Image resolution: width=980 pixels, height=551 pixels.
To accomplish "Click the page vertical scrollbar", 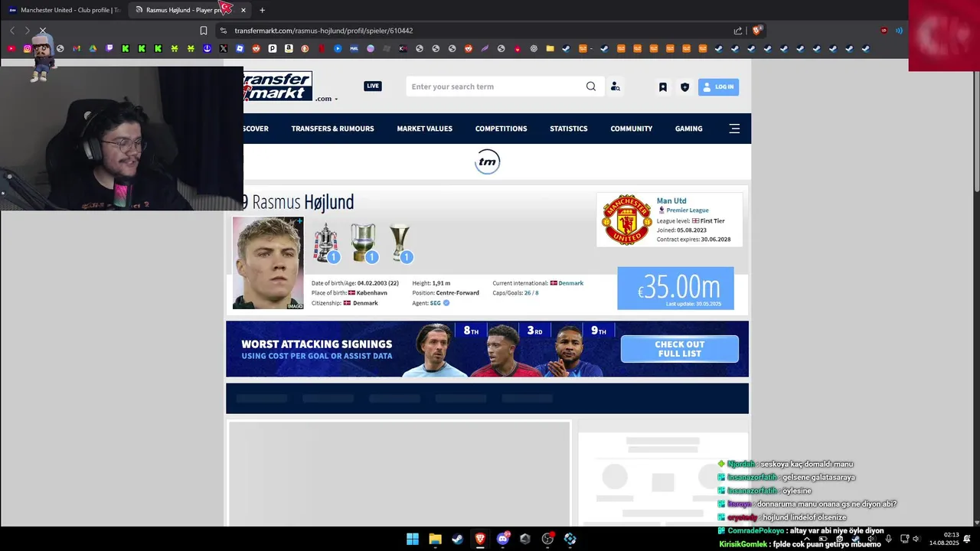I will tap(975, 129).
